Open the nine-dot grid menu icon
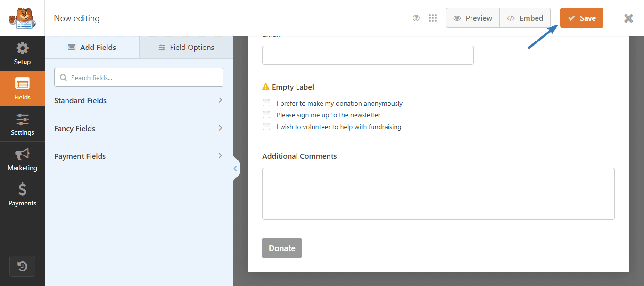 [433, 18]
